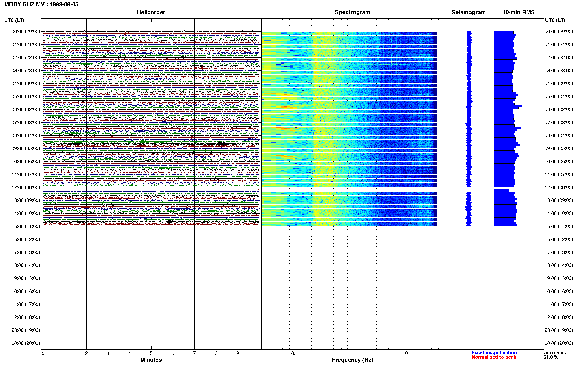
Task: Select the Helicorder panel heading
Action: click(151, 12)
